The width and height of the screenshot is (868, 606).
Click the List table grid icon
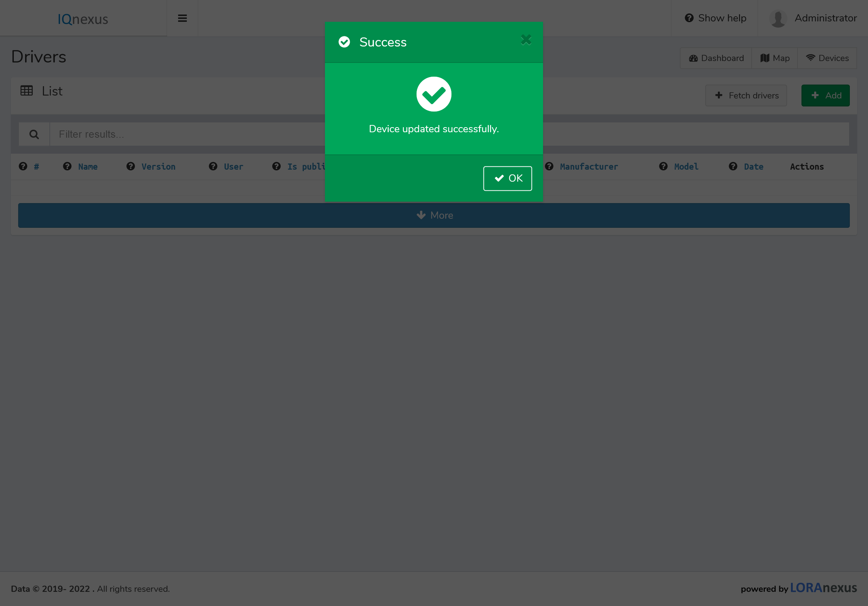[x=27, y=91]
